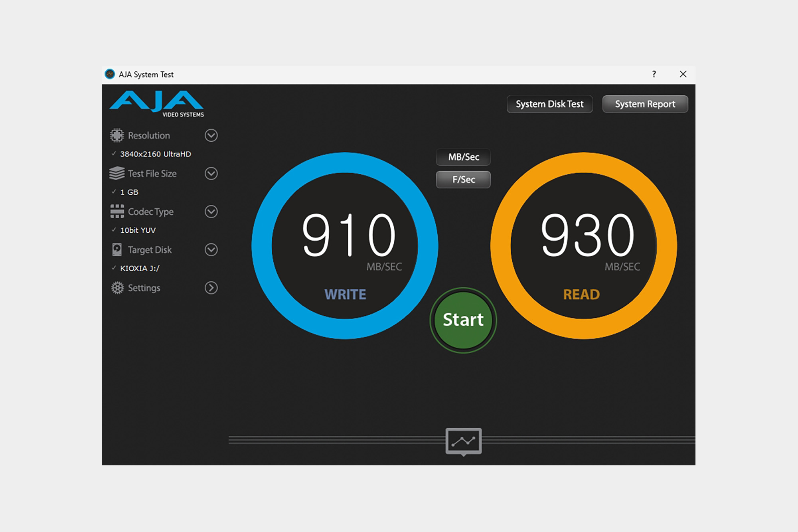
Task: Click the Resolution chip icon
Action: click(117, 135)
